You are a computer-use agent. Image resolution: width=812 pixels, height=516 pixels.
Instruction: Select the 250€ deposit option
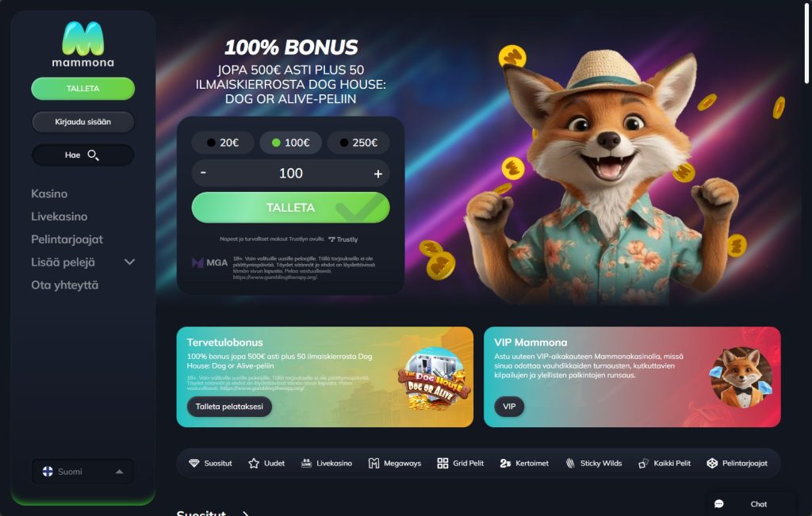click(358, 143)
